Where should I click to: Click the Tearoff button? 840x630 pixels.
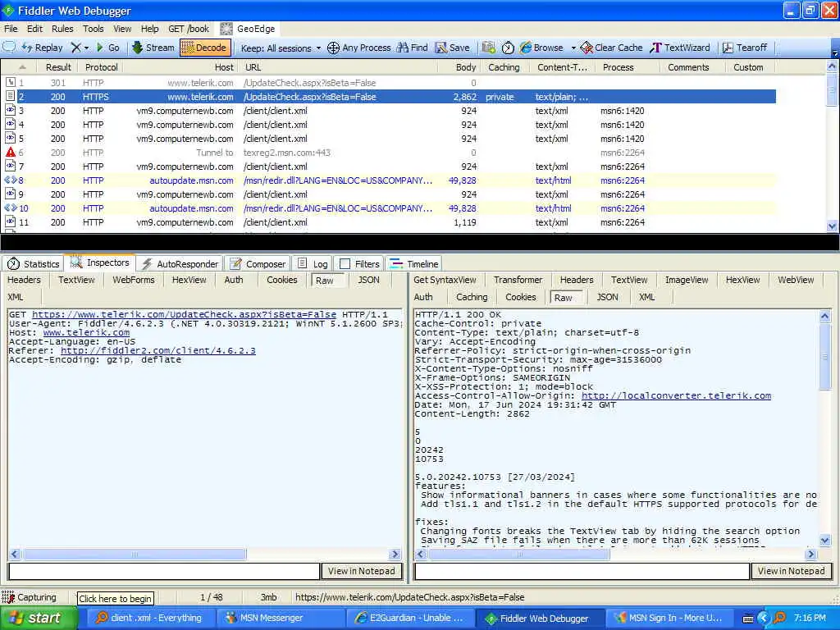[x=745, y=48]
